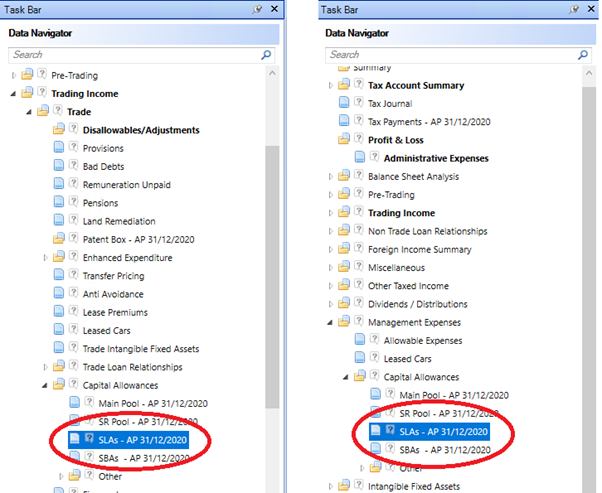Open Main Pool - AP 31/12/2020 in left panel
Viewport: 602px width, 493px height.
tap(153, 404)
